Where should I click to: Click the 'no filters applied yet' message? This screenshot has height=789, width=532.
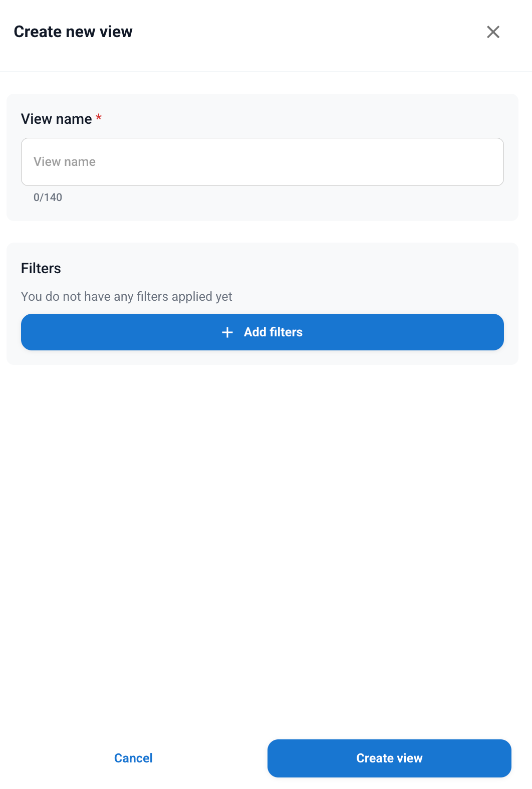(x=127, y=296)
